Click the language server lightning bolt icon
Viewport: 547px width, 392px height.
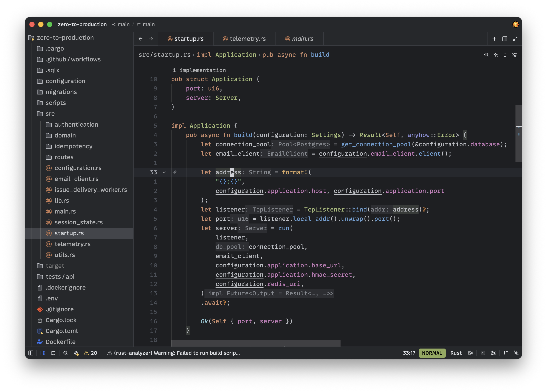(x=76, y=353)
